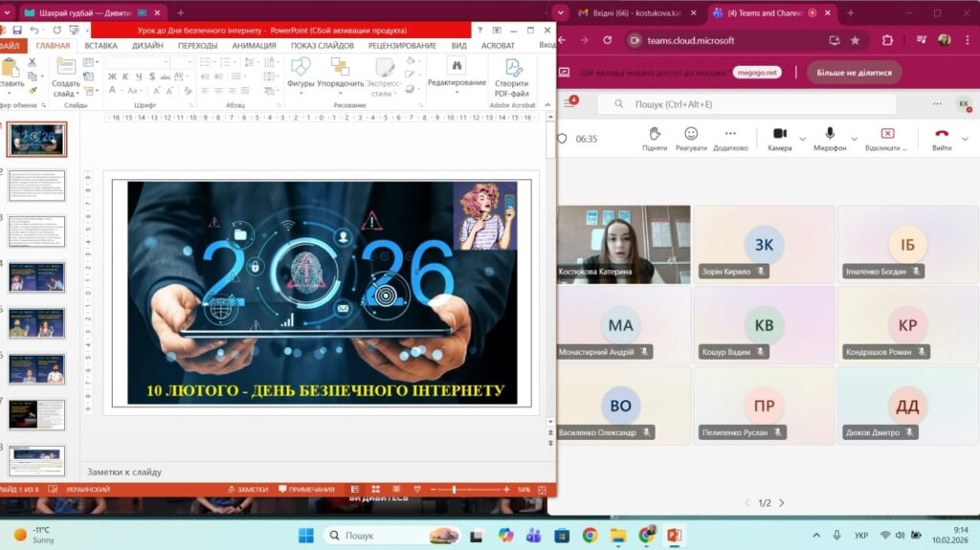980x550 pixels.
Task: Toggle the Камера camera on or off
Action: (x=779, y=139)
